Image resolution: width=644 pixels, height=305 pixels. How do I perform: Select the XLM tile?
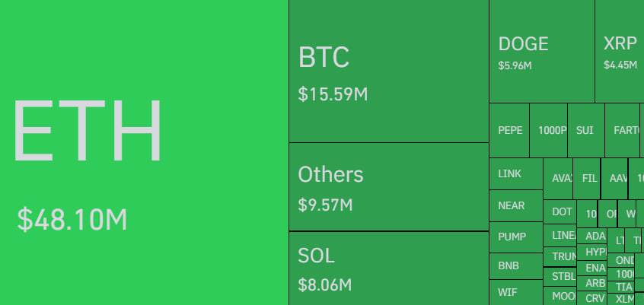[x=621, y=299]
